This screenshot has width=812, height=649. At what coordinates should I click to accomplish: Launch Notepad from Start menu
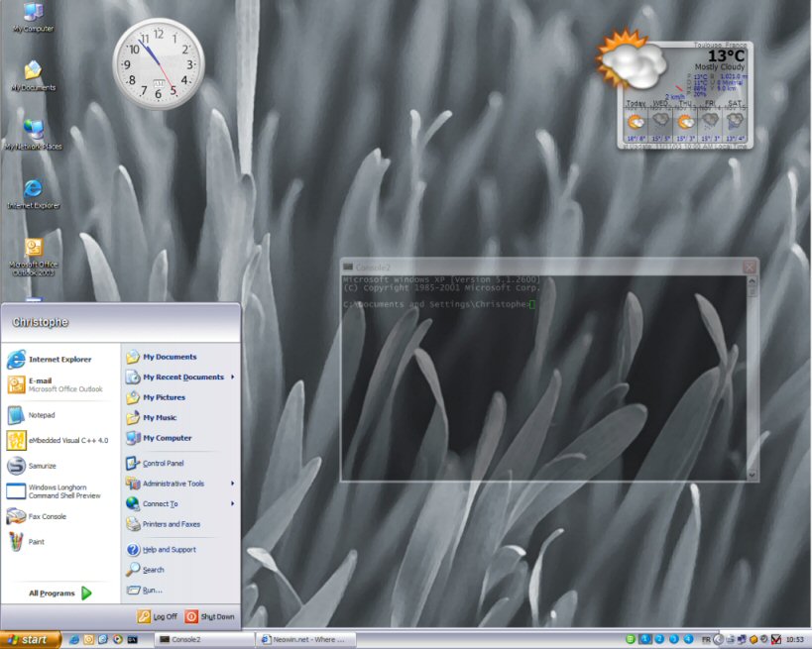click(60, 415)
